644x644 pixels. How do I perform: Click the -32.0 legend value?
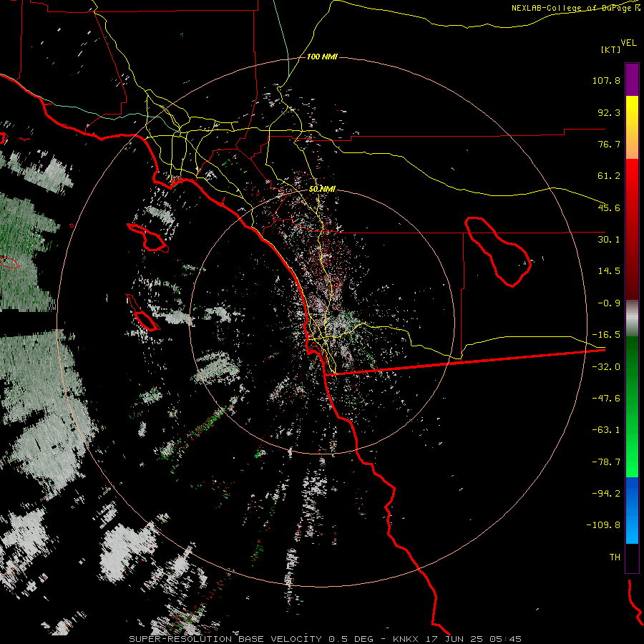coord(606,367)
